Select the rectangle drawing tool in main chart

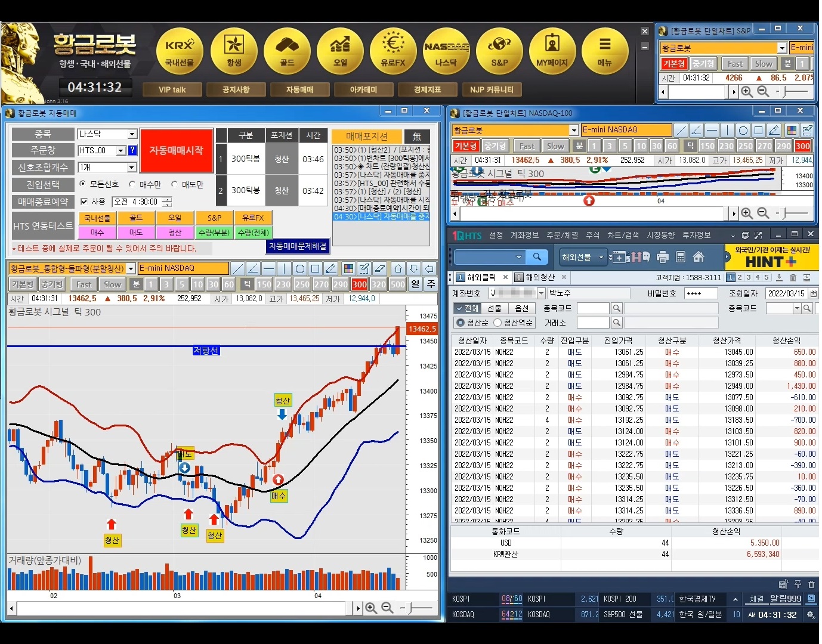316,268
